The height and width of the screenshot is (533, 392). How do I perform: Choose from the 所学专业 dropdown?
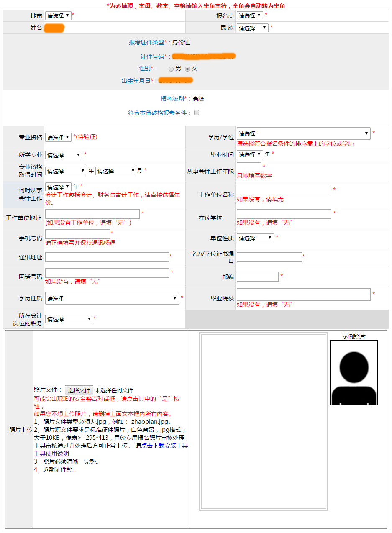point(64,155)
